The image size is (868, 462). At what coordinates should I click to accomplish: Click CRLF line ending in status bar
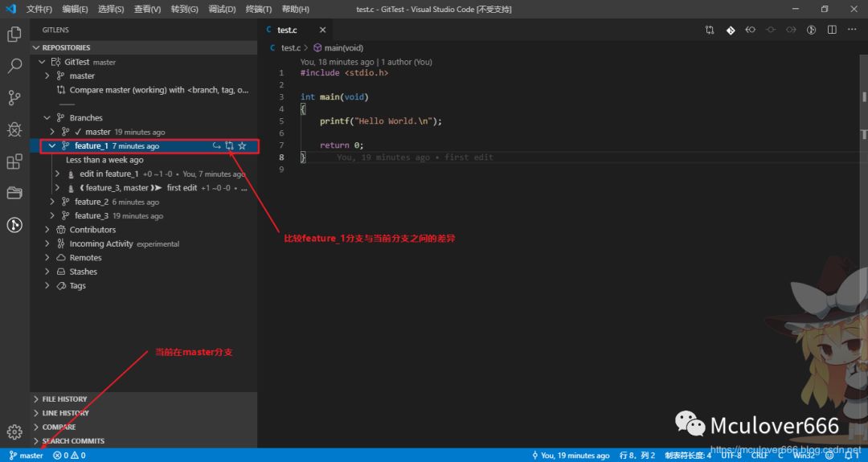pyautogui.click(x=759, y=456)
